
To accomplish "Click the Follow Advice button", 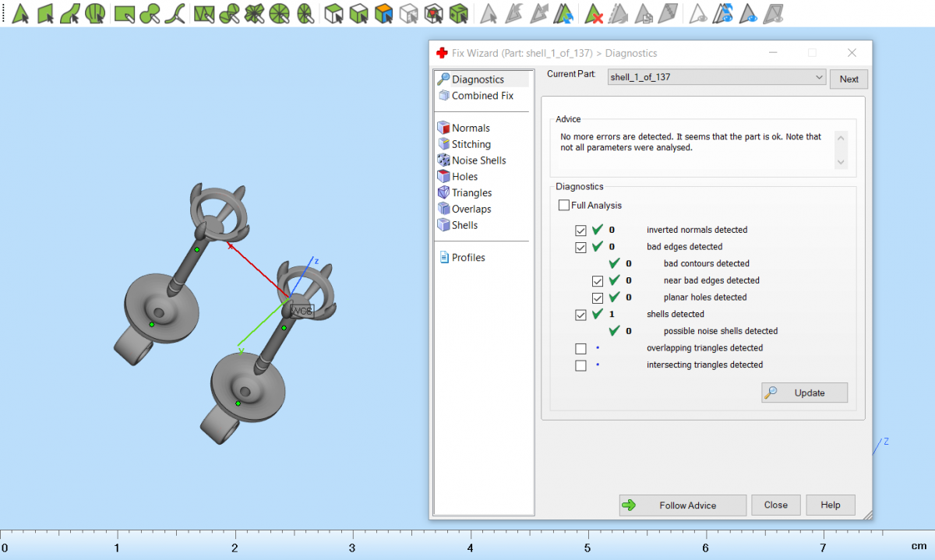I will [x=683, y=505].
